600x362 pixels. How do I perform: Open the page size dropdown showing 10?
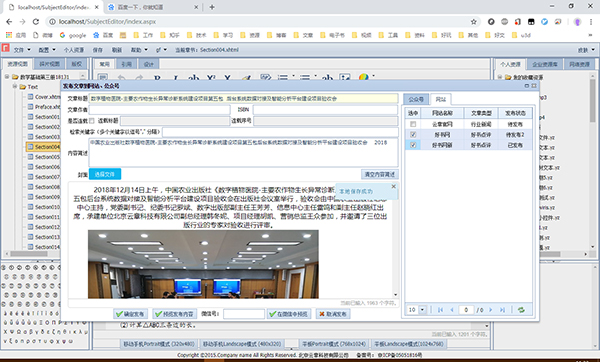422,310
